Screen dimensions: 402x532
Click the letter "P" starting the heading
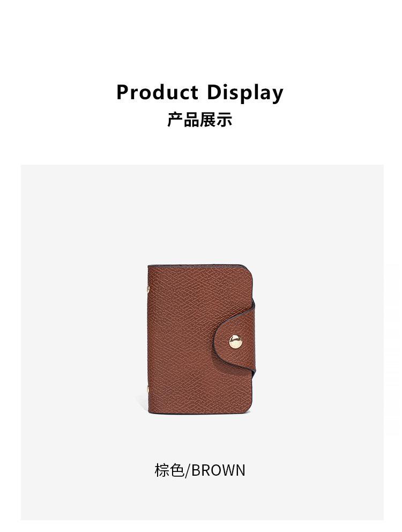pyautogui.click(x=123, y=92)
